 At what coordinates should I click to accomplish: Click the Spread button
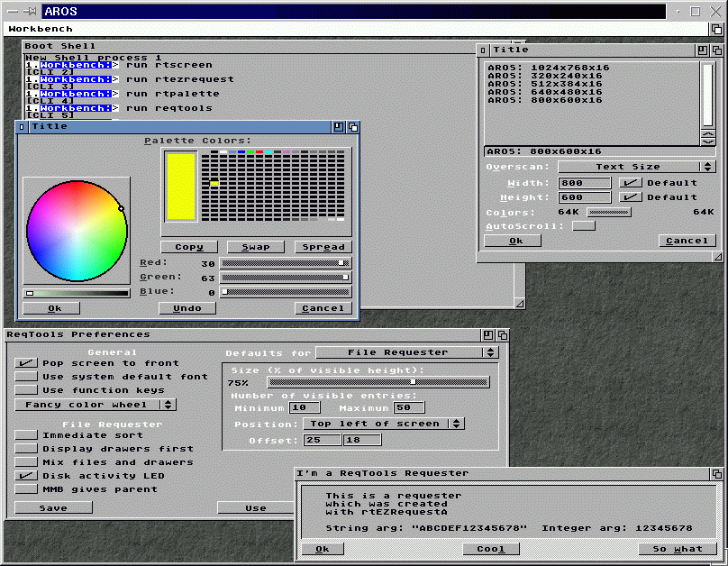point(323,247)
